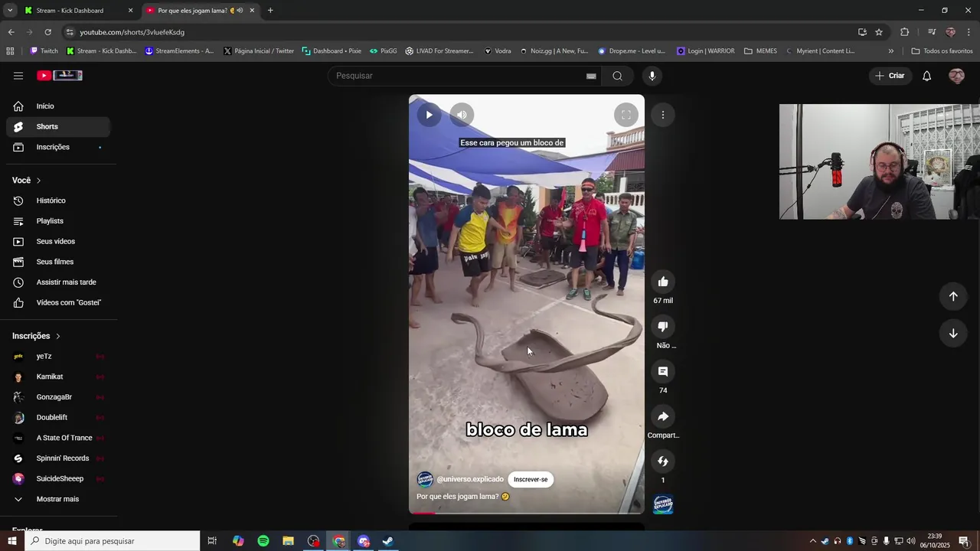Screen dimensions: 980x551
Task: Open Seus vídeos in the sidebar
Action: point(58,242)
